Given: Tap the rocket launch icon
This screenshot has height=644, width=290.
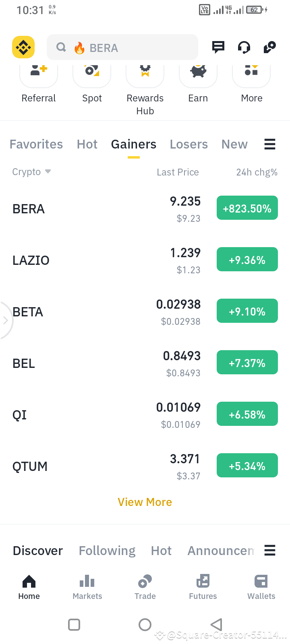Looking at the screenshot, I should point(269,47).
